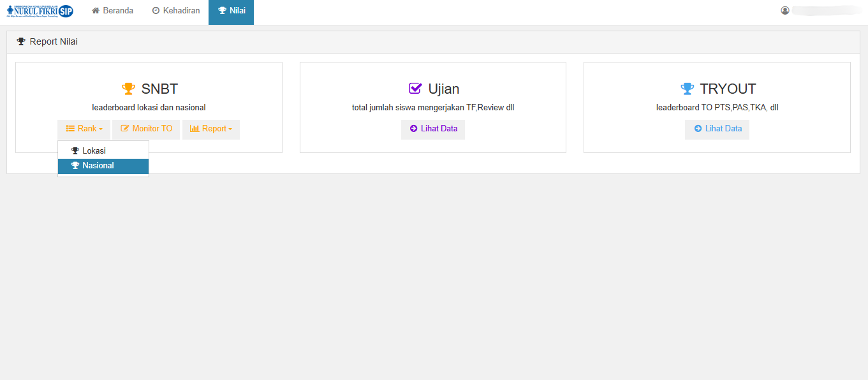Click the blue TRYOUT trophy icon
868x380 pixels.
tap(687, 89)
